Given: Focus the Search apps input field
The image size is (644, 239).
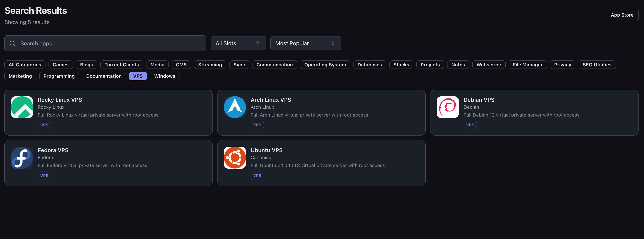Looking at the screenshot, I should click(x=105, y=43).
